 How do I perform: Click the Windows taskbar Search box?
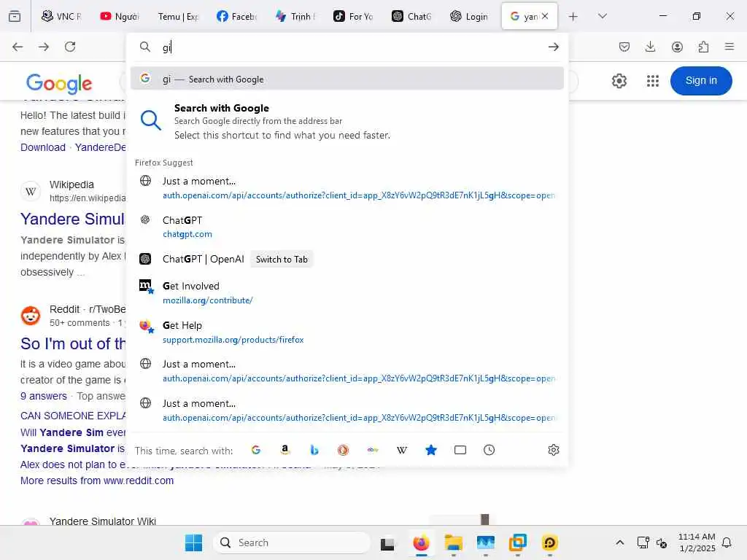point(292,542)
